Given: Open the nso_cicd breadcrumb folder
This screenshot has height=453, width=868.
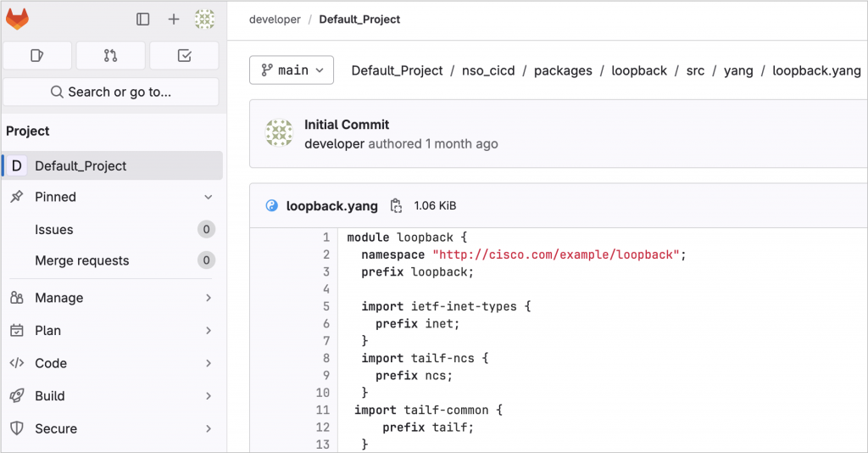Looking at the screenshot, I should tap(488, 70).
